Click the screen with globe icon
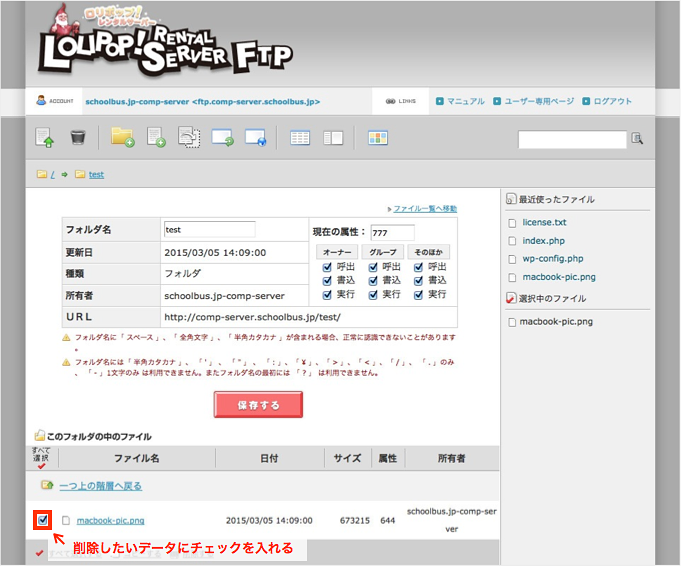 pos(255,138)
